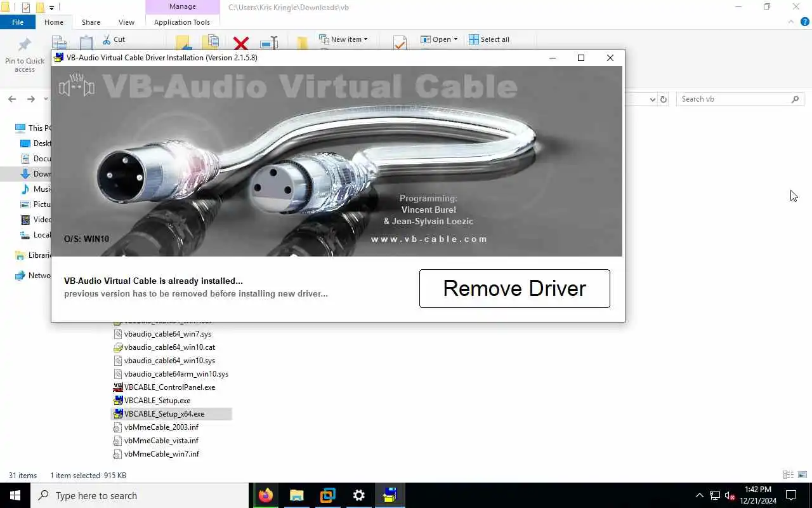
Task: Click the red Delete X icon
Action: [240, 43]
